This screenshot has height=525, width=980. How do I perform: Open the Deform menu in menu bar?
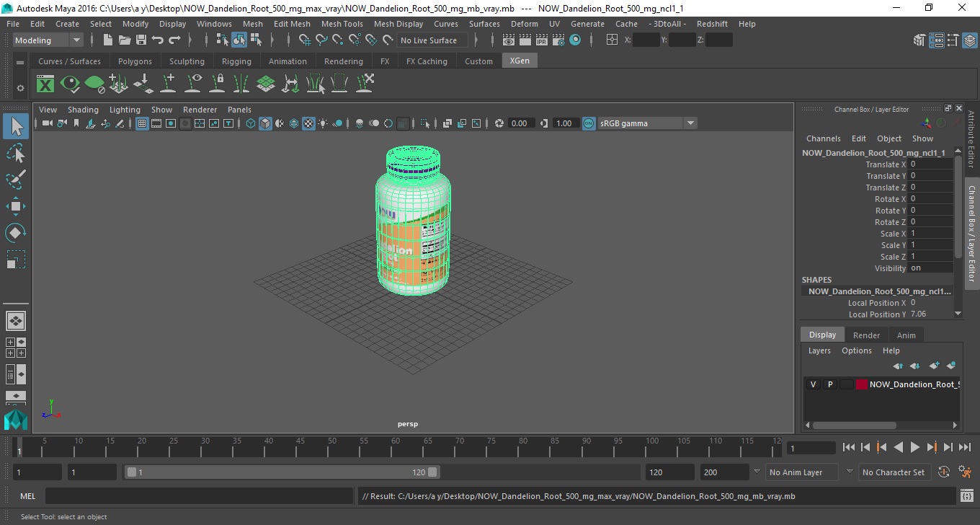524,24
